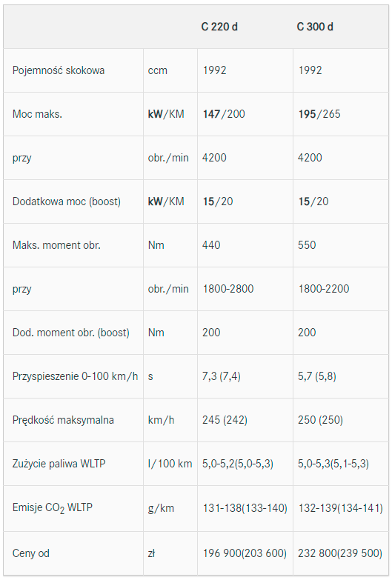Screen dimensions: 392x580
Task: Select the 550 Nm torque value
Action: 307,245
